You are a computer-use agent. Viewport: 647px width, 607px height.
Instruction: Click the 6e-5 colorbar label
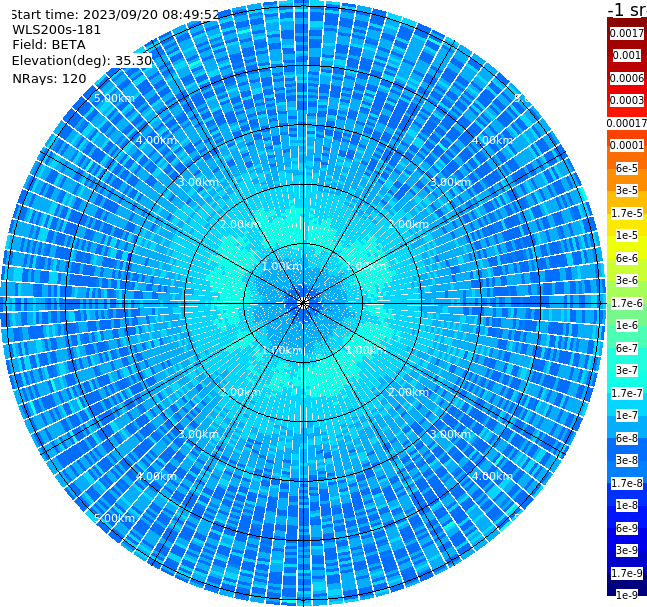tap(627, 168)
